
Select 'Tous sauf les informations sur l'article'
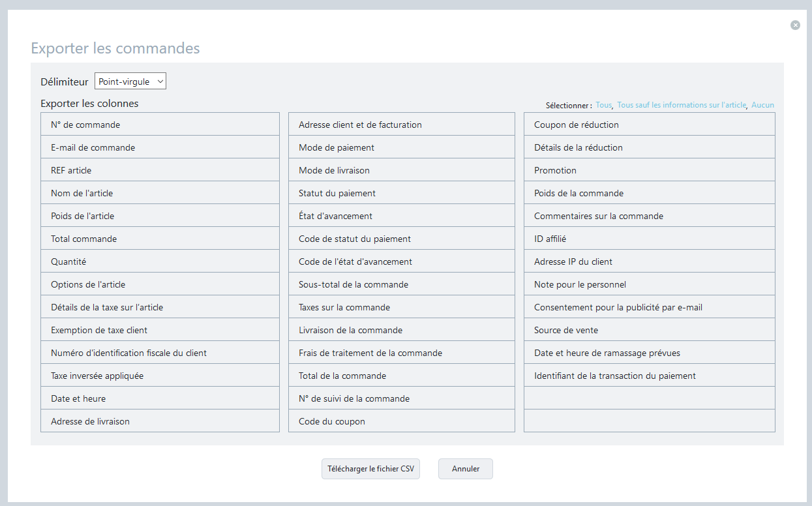pos(681,105)
